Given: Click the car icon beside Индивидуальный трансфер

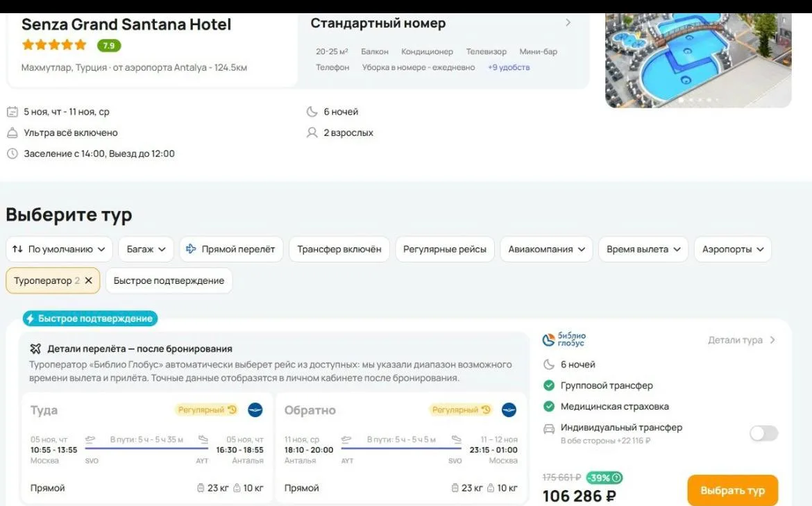Looking at the screenshot, I should (x=549, y=429).
